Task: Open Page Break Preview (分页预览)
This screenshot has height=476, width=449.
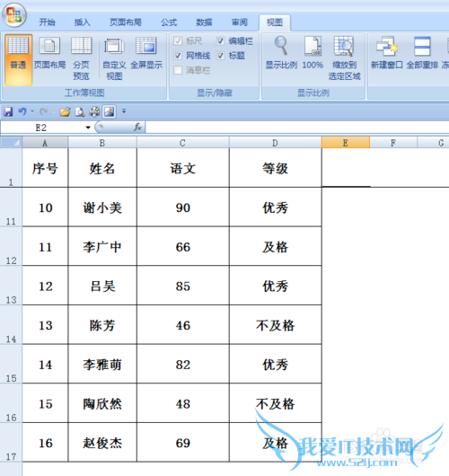Action: (81, 58)
